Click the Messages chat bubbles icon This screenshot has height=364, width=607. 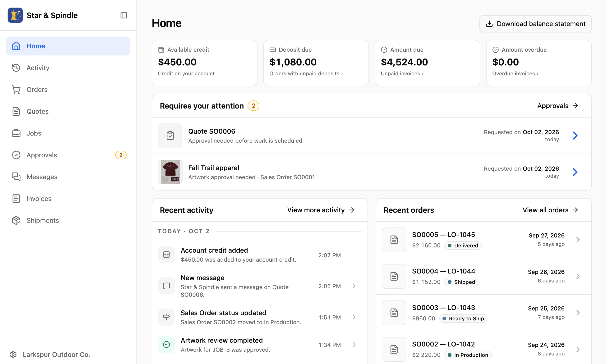point(16,177)
